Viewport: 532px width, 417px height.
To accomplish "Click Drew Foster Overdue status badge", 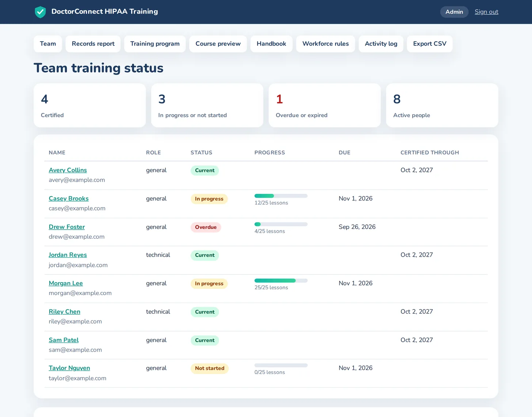I will pyautogui.click(x=206, y=227).
